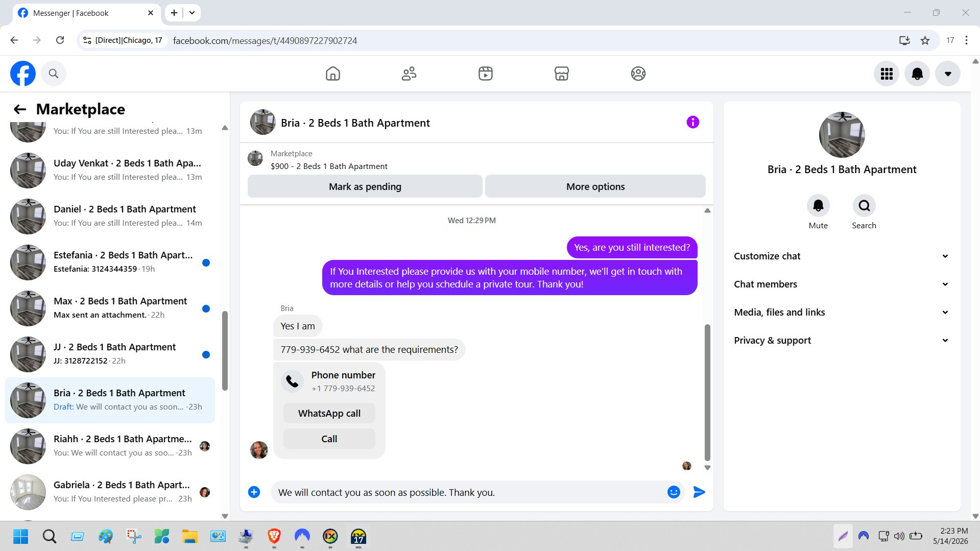The image size is (980, 551).
Task: Go back from Marketplace chat list
Action: [x=20, y=109]
